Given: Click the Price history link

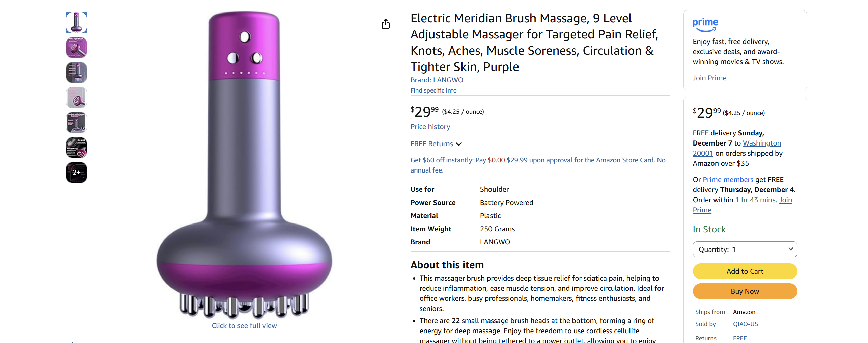Looking at the screenshot, I should tap(430, 126).
